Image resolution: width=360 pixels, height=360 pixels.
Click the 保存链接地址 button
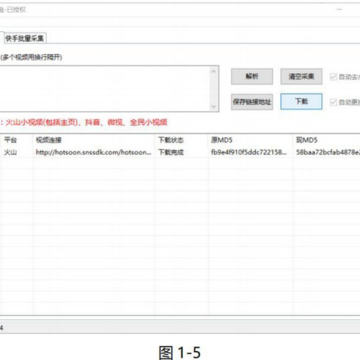pyautogui.click(x=252, y=102)
